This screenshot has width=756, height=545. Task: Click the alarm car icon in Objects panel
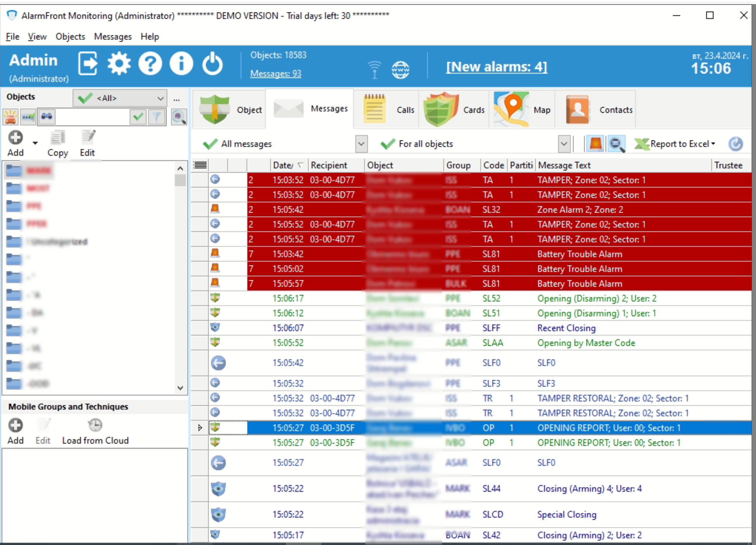point(11,117)
